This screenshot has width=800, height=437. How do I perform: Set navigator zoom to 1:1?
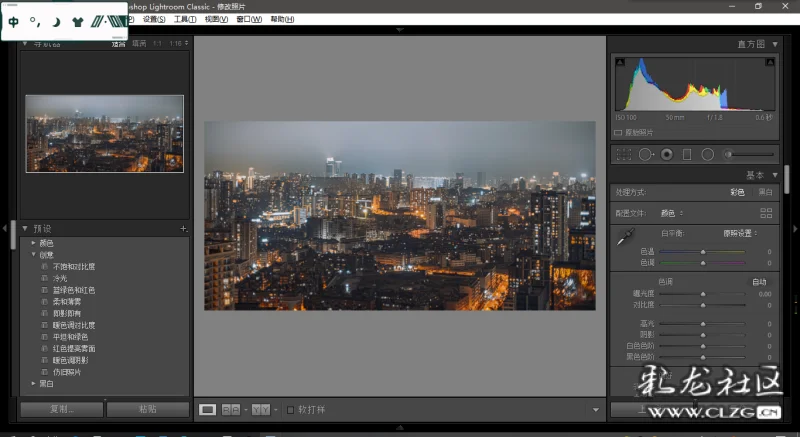click(x=157, y=44)
